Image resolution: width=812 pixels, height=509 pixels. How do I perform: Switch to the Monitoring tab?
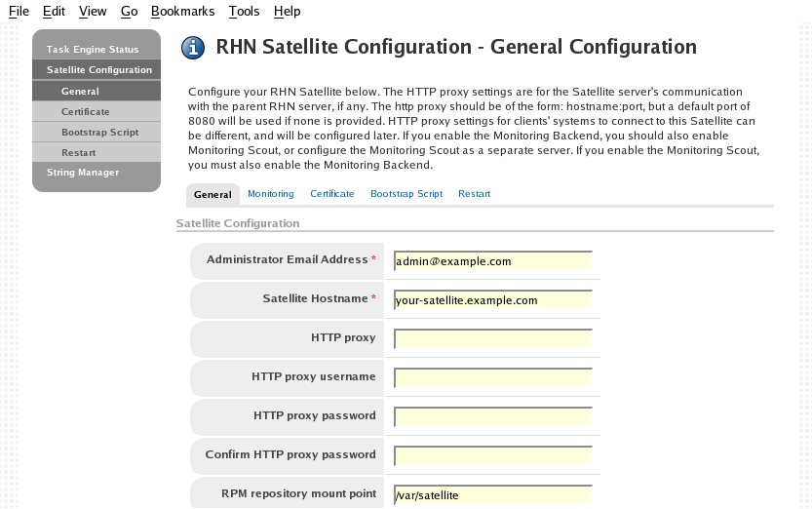pos(270,194)
